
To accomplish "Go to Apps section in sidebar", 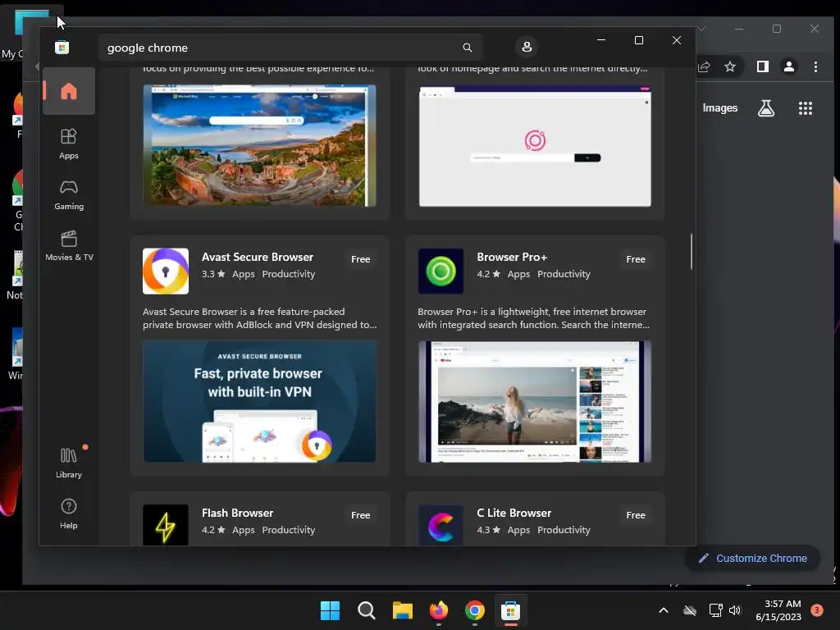I will [69, 144].
